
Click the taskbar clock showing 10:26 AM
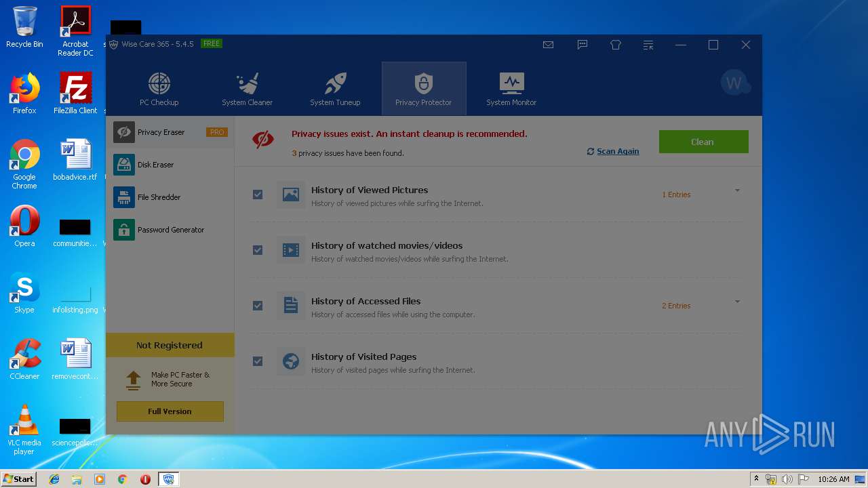(x=833, y=479)
